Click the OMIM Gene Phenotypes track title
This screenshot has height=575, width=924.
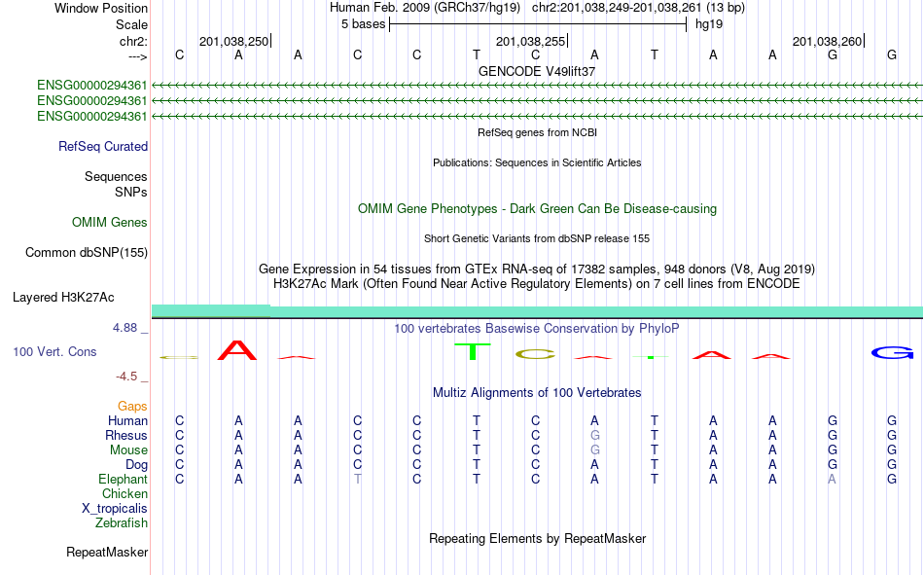coord(537,209)
